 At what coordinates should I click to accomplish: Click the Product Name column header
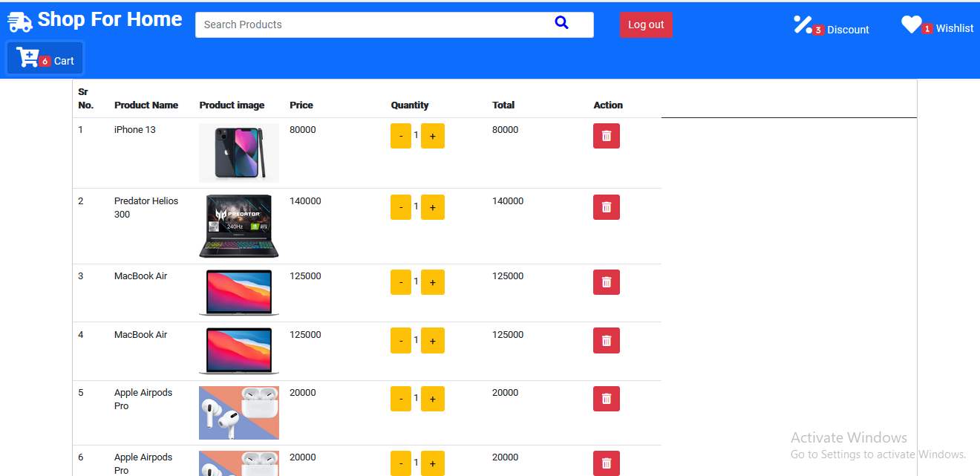[146, 105]
